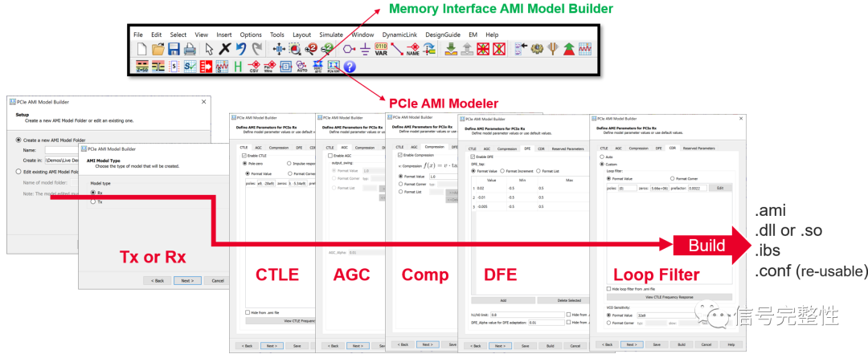Click the New document toolbar icon
The width and height of the screenshot is (868, 354).
[141, 49]
